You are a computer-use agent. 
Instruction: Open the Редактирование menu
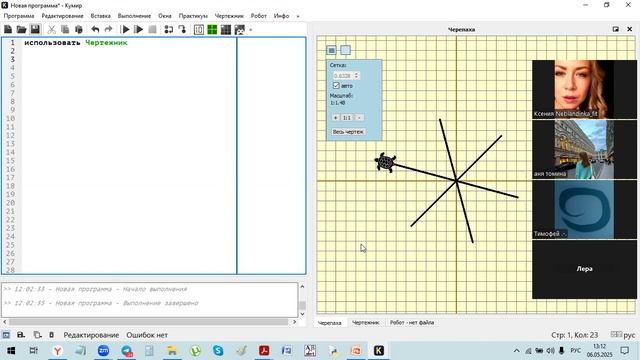pos(62,16)
